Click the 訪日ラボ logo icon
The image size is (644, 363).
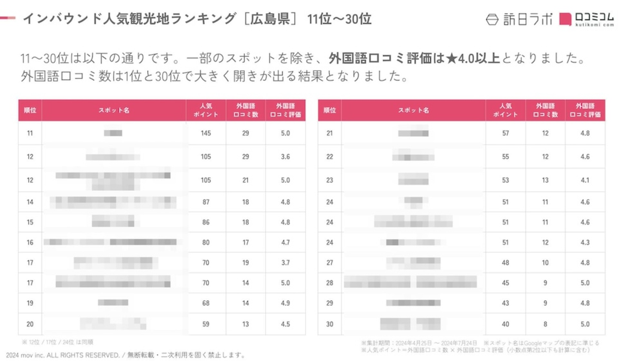pos(492,19)
